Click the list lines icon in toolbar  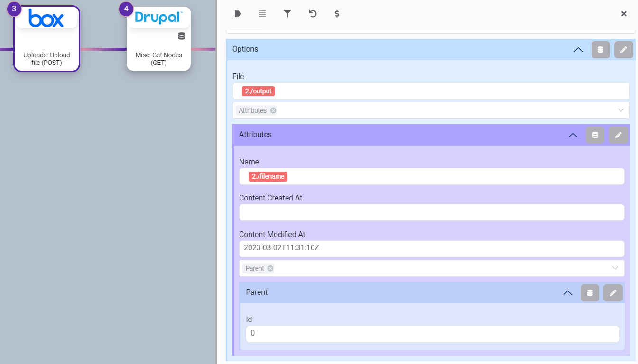(262, 14)
